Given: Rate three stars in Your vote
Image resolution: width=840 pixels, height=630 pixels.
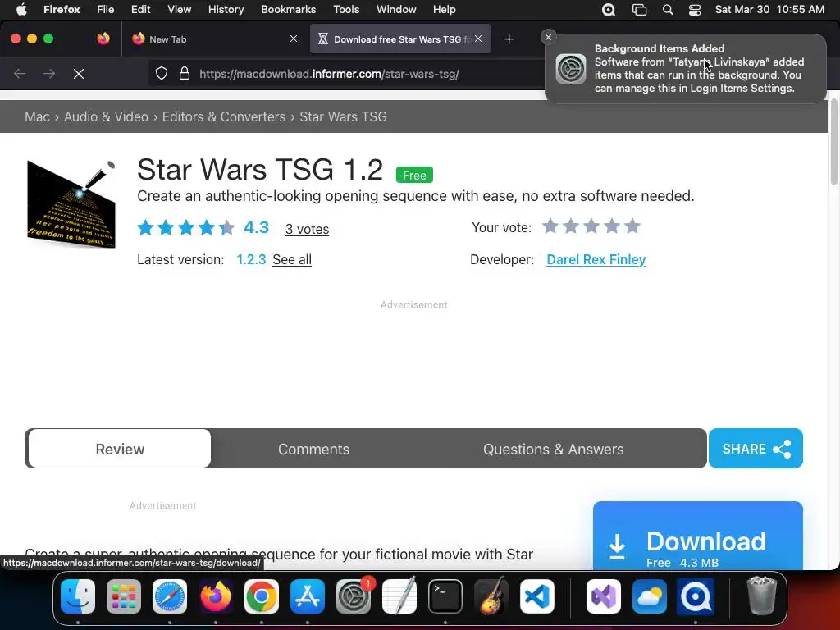Looking at the screenshot, I should tap(591, 226).
